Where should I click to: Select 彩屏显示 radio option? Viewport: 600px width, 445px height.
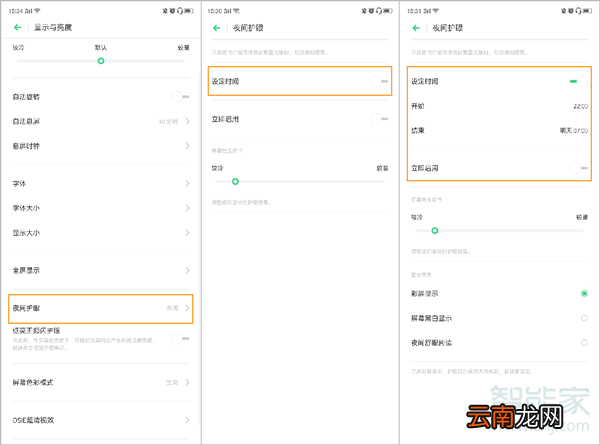point(584,293)
